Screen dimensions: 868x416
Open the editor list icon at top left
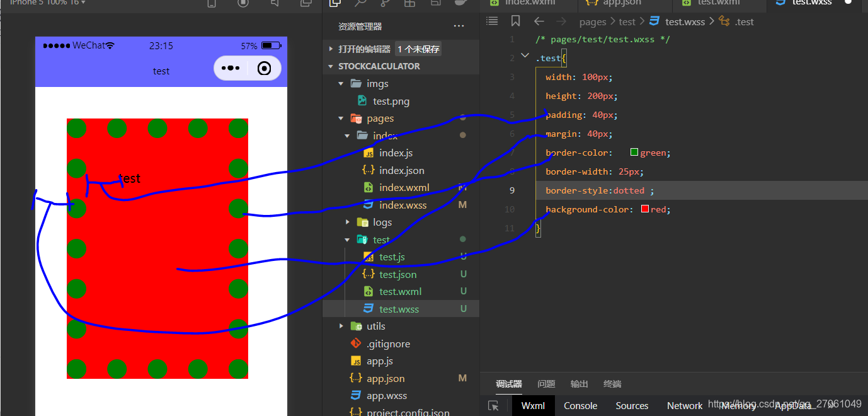492,20
